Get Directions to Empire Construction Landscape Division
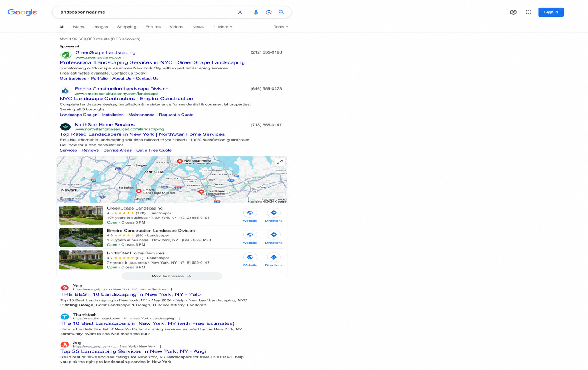Image resolution: width=588 pixels, height=370 pixels. [x=273, y=235]
